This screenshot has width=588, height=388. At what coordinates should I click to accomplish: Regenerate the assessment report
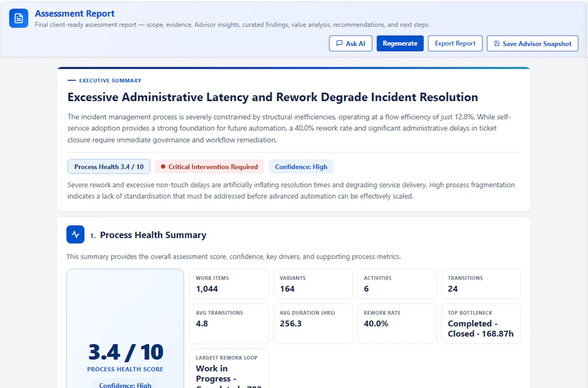coord(400,43)
